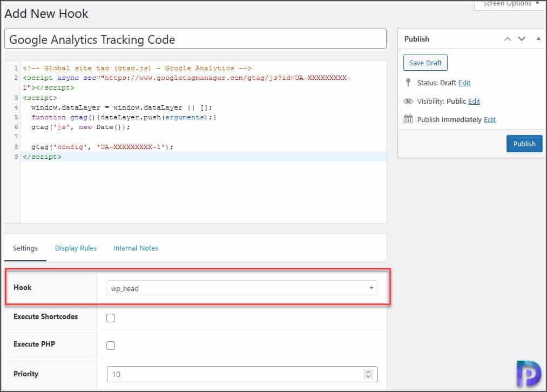Viewport: 547px width, 392px height.
Task: Collapse the Publish panel toggle triangle
Action: (538, 39)
